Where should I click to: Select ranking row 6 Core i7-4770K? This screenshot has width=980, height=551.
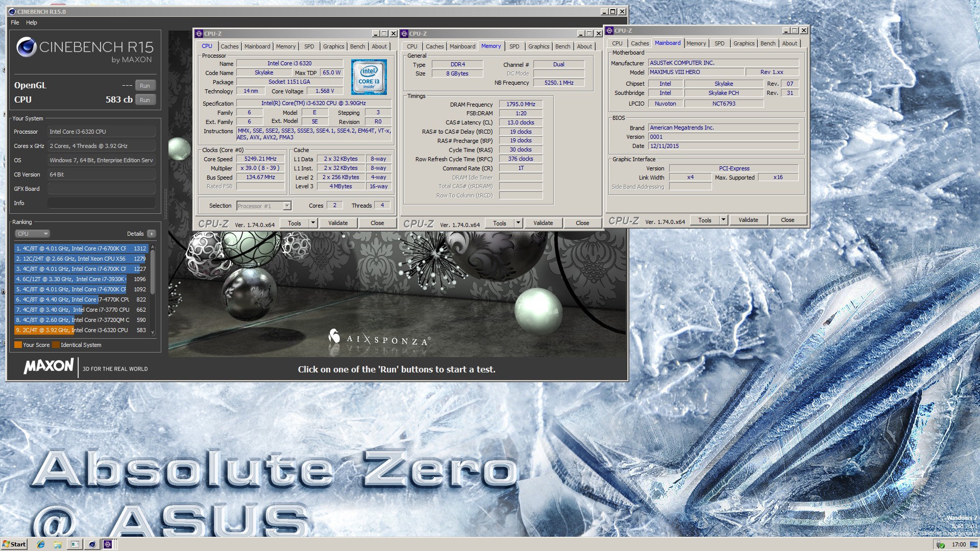(82, 299)
